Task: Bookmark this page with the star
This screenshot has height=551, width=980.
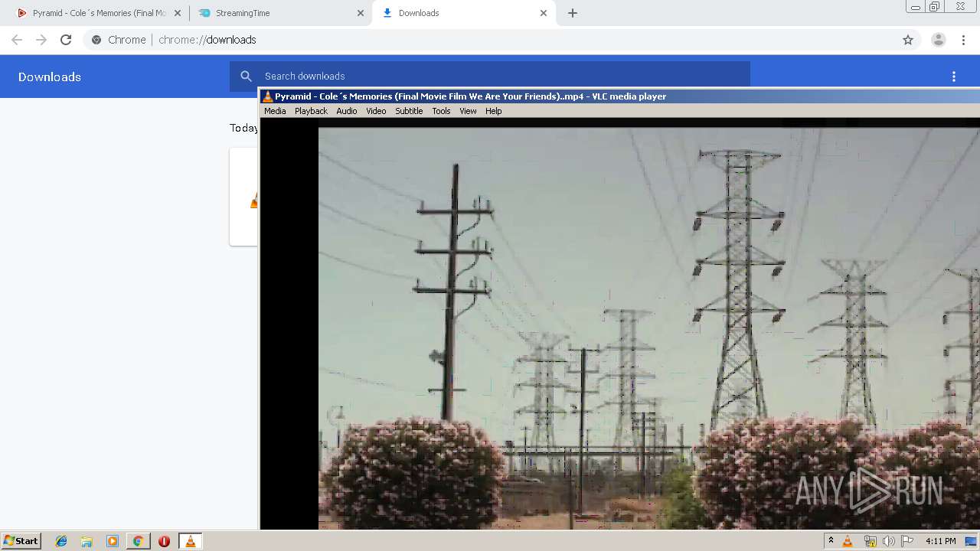Action: click(x=908, y=40)
